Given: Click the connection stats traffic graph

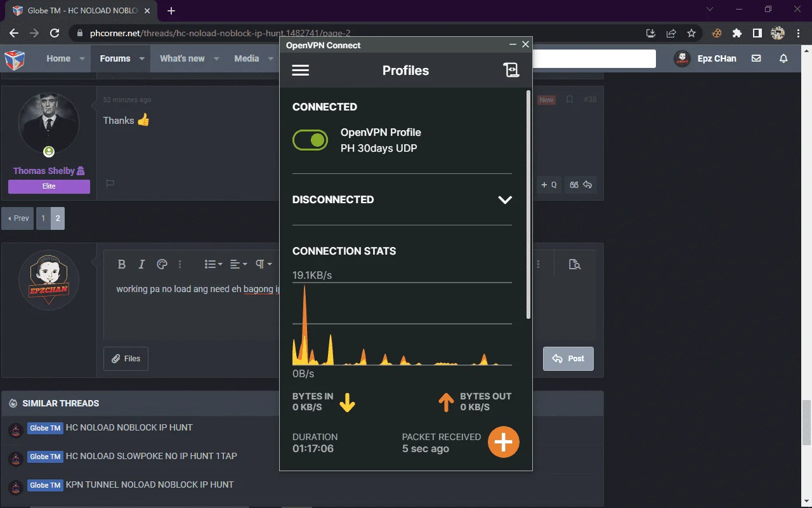Looking at the screenshot, I should pos(402,324).
